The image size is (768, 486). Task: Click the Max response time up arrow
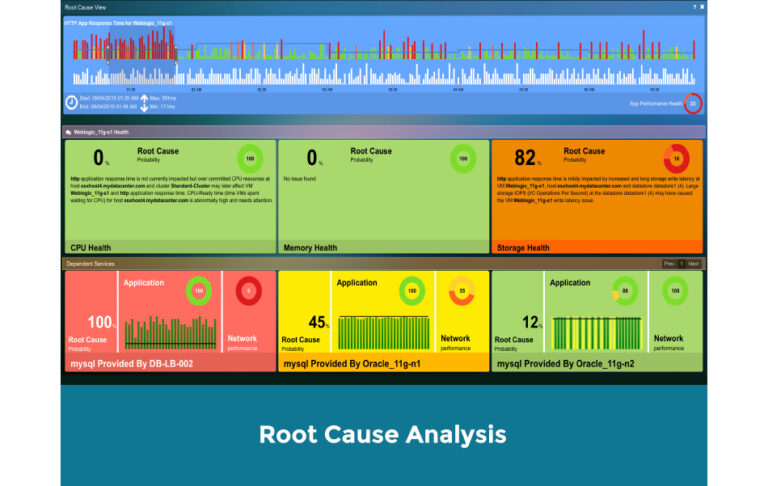[x=144, y=98]
